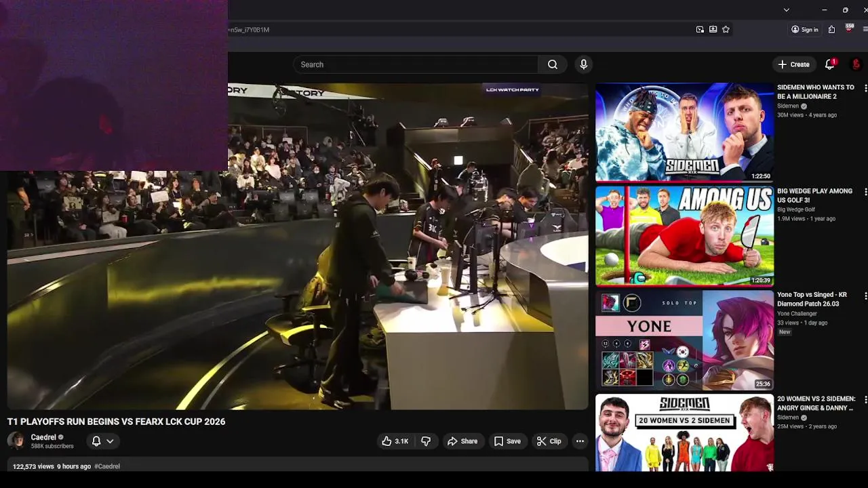Click 1.9M views 1 year ago text
Image resolution: width=868 pixels, height=488 pixels.
tap(806, 219)
